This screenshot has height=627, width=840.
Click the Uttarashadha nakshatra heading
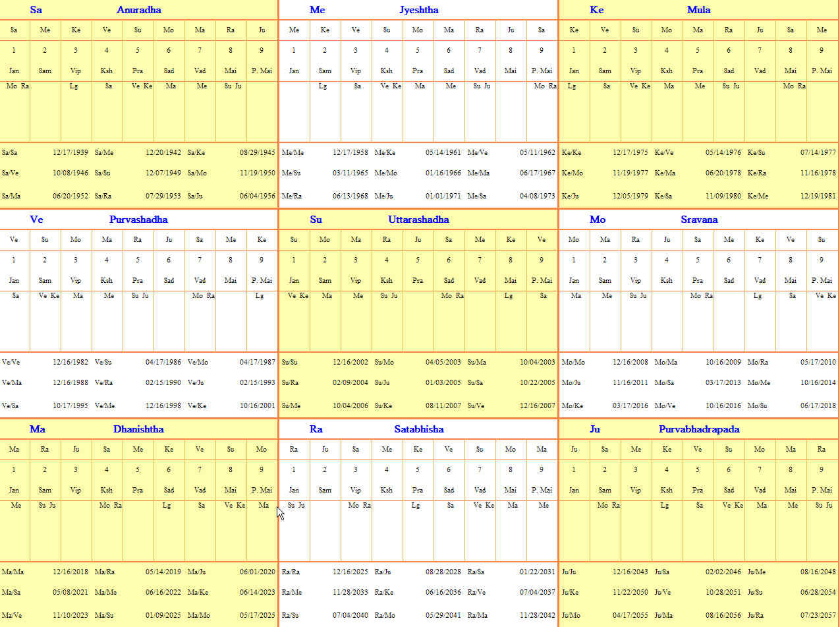pyautogui.click(x=418, y=220)
